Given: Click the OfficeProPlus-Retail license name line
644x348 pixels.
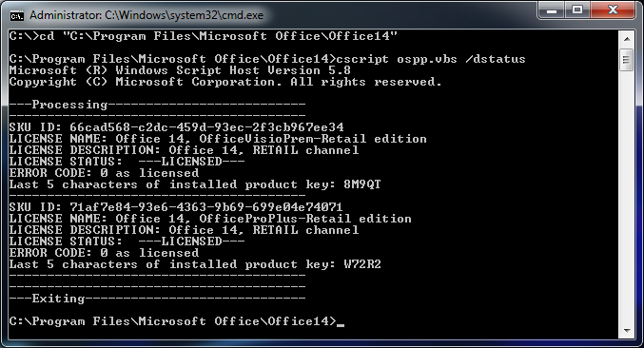Looking at the screenshot, I should [x=210, y=219].
